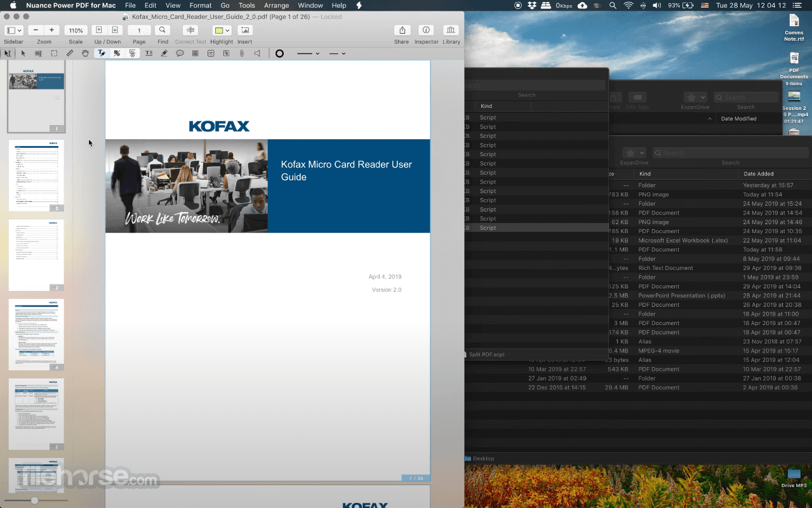Click Date Modified column header in Finder window
Screen dimensions: 812x508
tap(738, 119)
